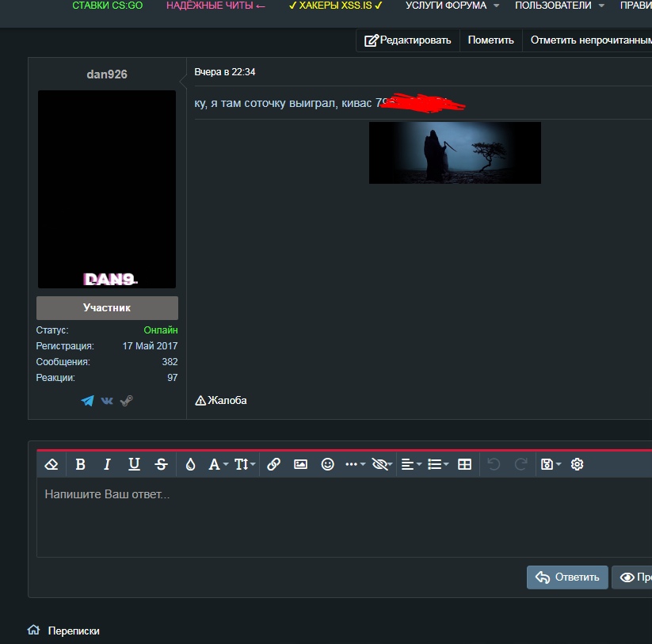The width and height of the screenshot is (652, 644).
Task: Toggle bold formatting in the editor
Action: click(x=80, y=465)
